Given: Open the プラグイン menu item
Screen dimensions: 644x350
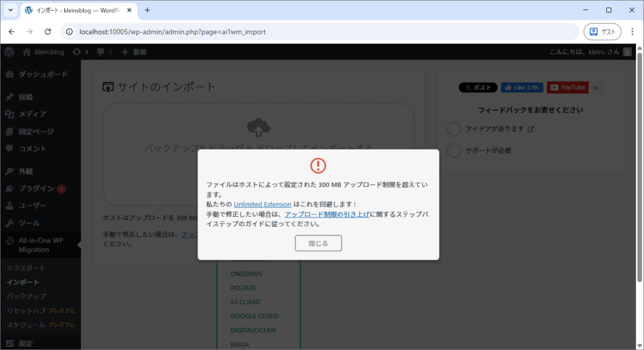Looking at the screenshot, I should (x=36, y=189).
